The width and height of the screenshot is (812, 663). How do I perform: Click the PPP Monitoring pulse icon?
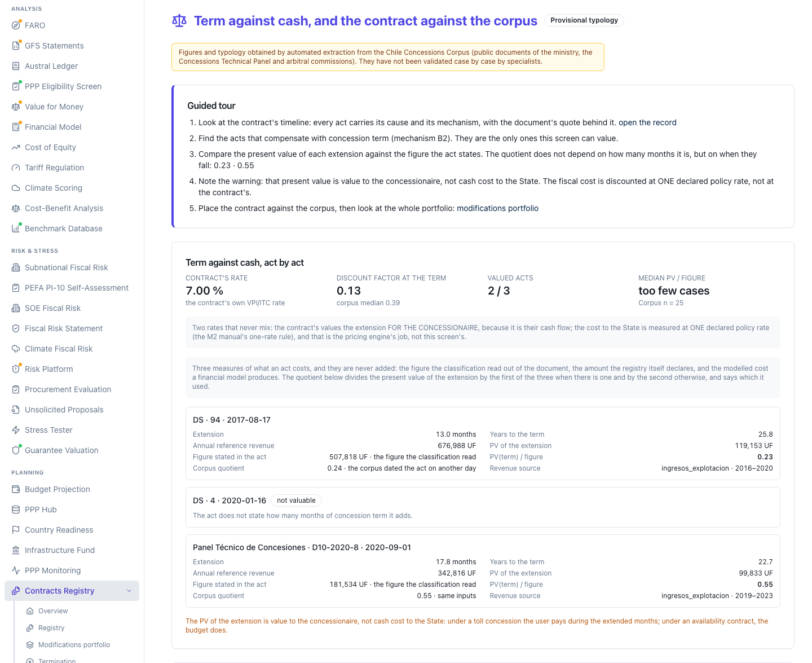pos(16,570)
